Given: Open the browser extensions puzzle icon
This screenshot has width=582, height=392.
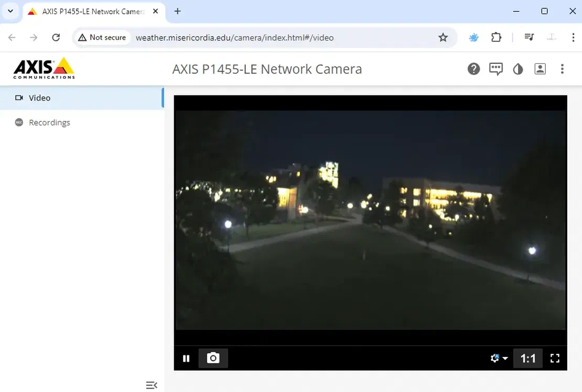Looking at the screenshot, I should point(496,37).
